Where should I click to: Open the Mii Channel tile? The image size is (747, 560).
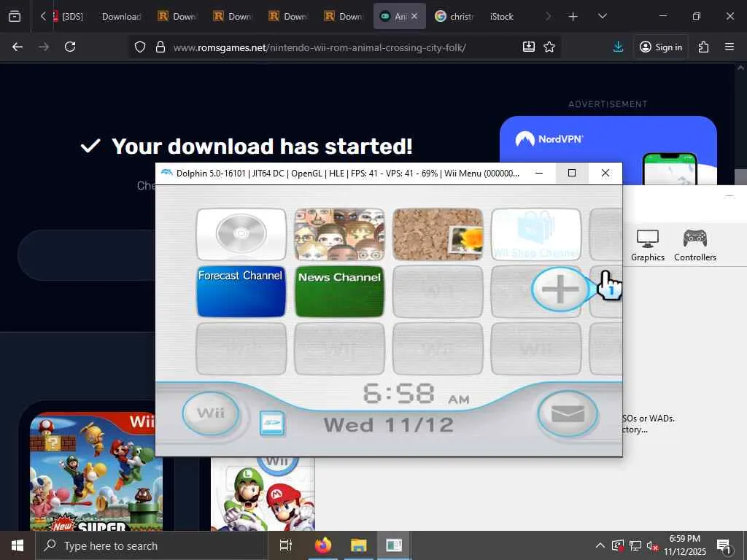pos(339,234)
